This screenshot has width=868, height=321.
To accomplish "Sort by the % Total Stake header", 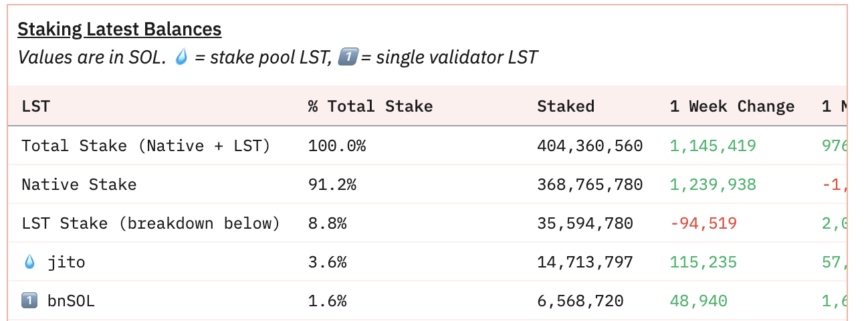I will pyautogui.click(x=370, y=106).
